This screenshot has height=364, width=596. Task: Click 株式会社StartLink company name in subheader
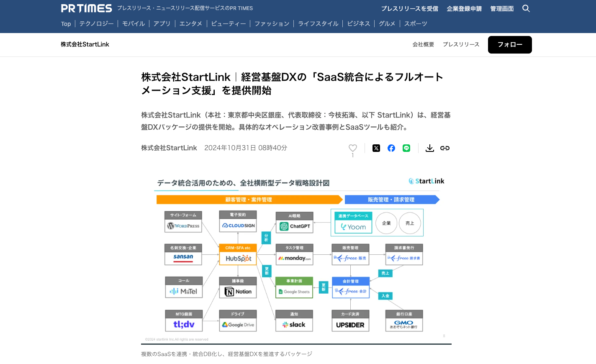(x=85, y=44)
